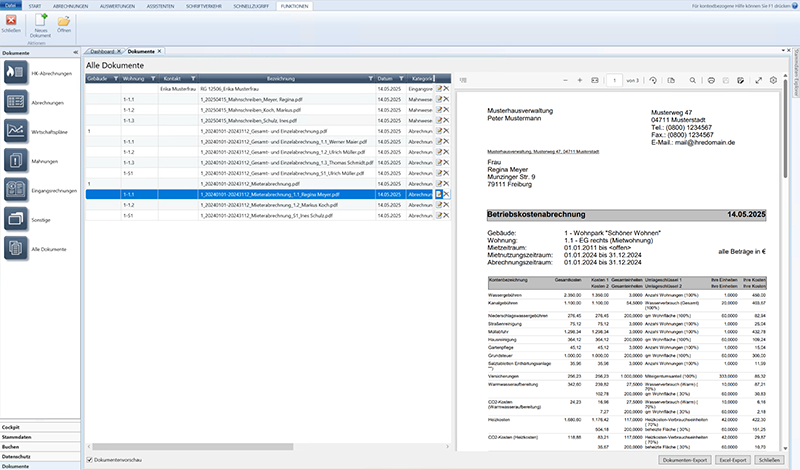800x470 pixels.
Task: Open the Datum column filter
Action: [402, 79]
